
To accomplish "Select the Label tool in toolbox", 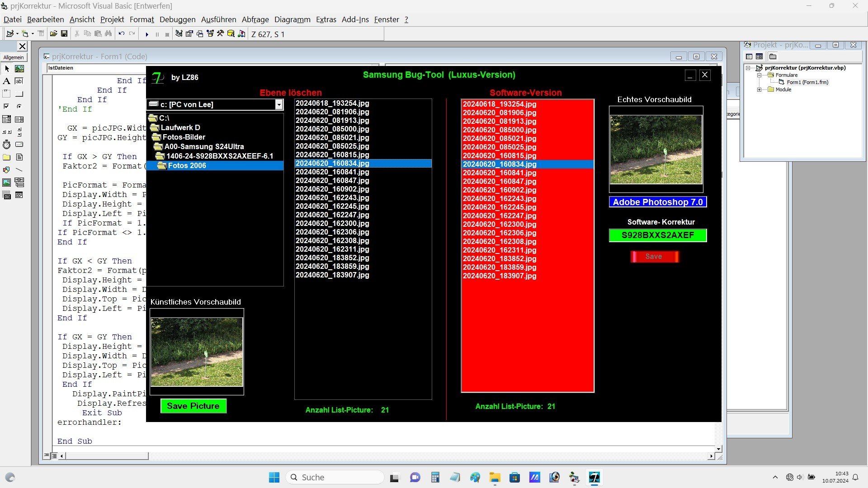I will (6, 81).
